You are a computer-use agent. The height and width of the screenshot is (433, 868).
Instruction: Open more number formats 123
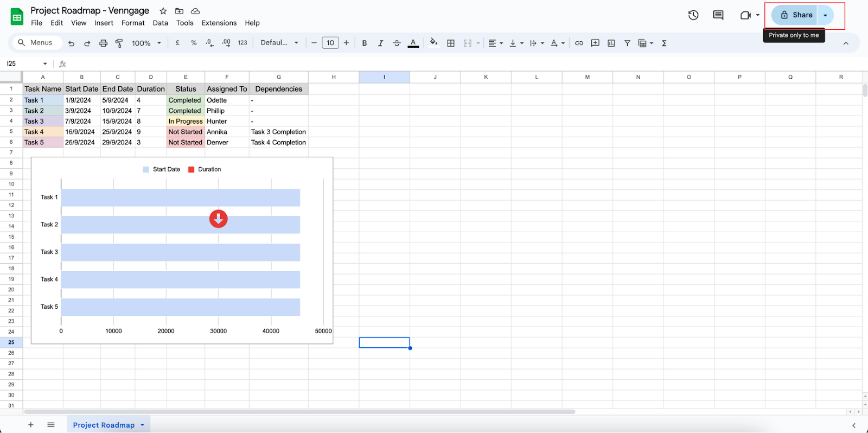tap(242, 43)
